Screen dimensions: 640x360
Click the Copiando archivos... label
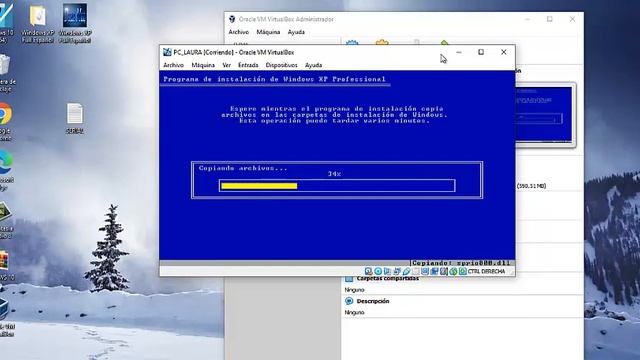(243, 168)
